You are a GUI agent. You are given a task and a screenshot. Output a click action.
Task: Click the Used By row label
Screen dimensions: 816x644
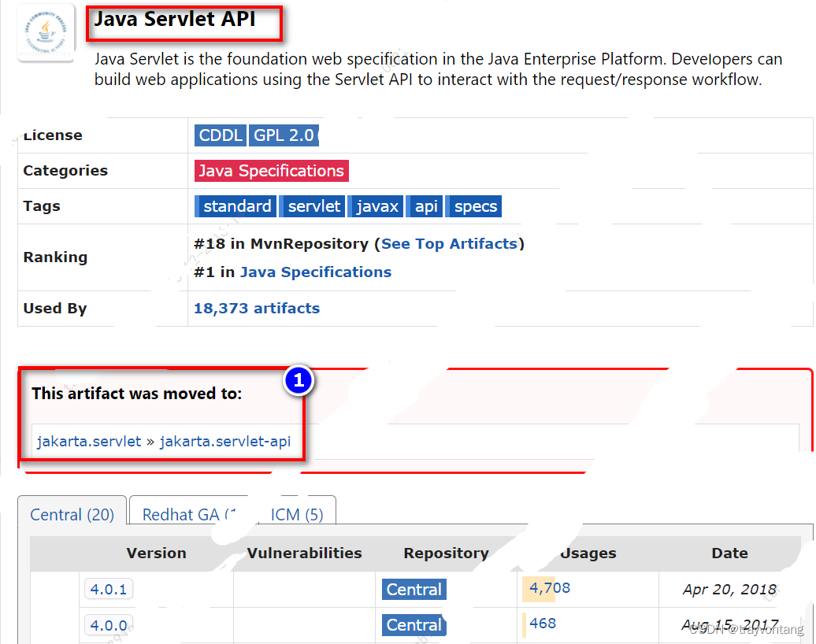54,308
